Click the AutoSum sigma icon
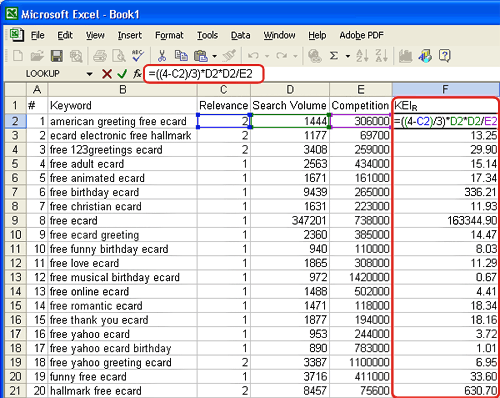500x398 pixels. (334, 56)
